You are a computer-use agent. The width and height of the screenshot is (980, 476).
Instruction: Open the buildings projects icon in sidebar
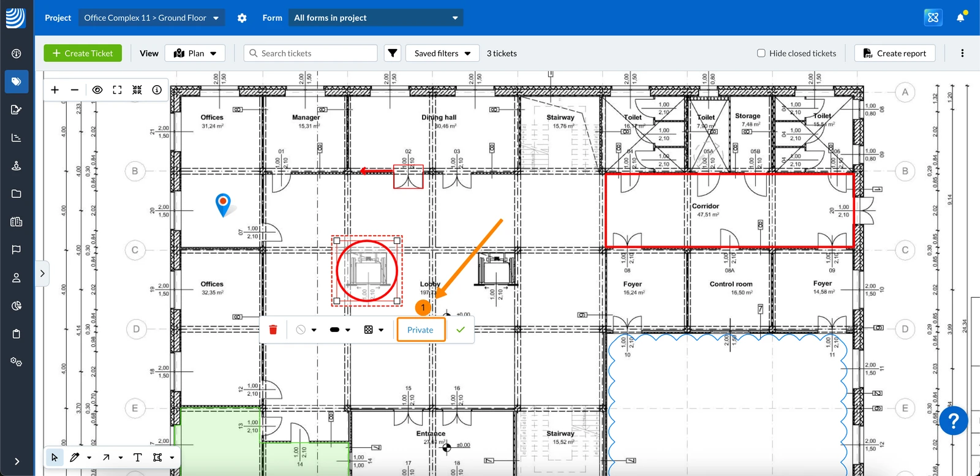pos(17,222)
